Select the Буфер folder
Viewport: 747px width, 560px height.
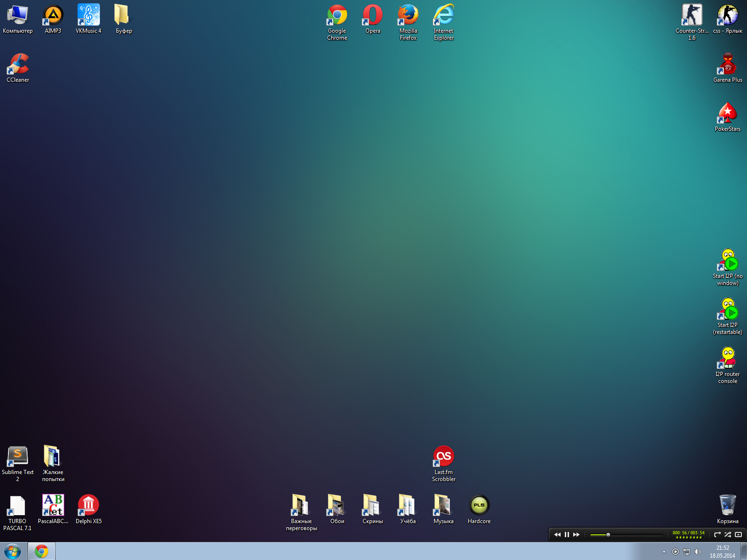click(x=124, y=19)
